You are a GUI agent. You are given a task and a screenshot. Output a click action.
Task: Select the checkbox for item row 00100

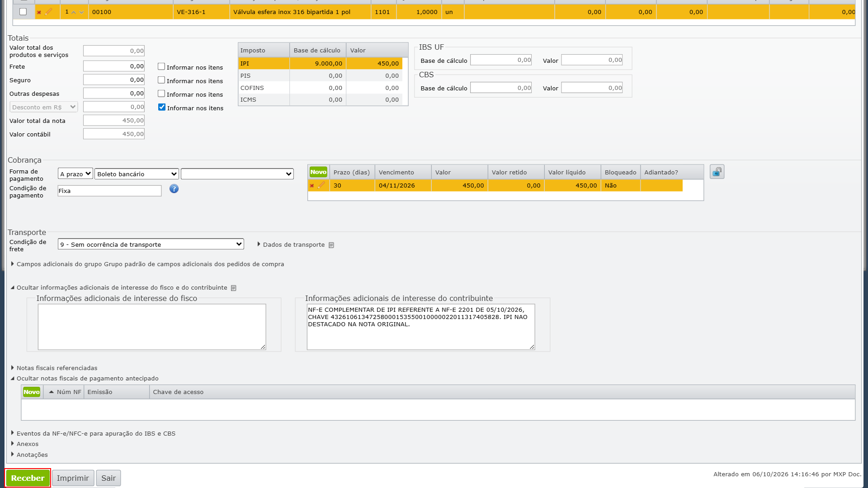click(x=23, y=12)
